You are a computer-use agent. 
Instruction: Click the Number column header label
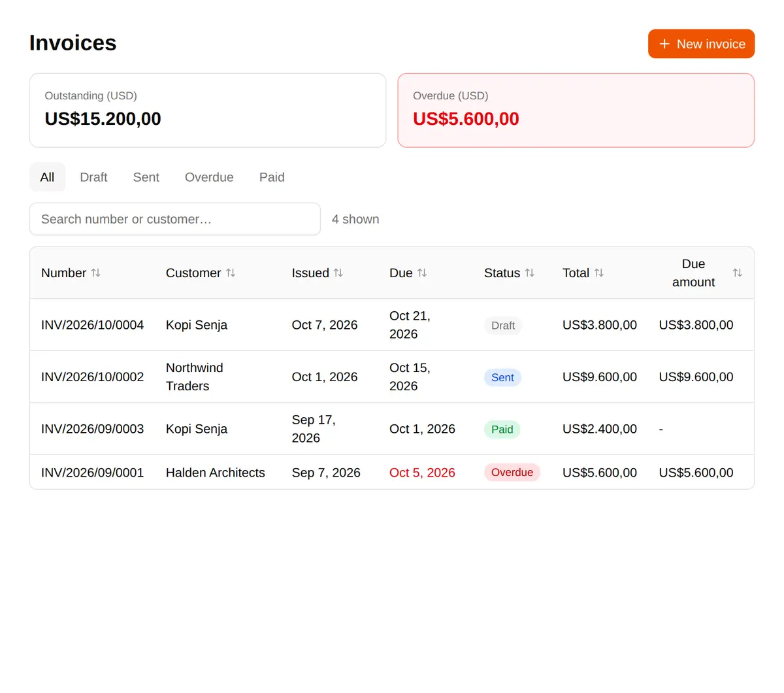click(x=63, y=273)
